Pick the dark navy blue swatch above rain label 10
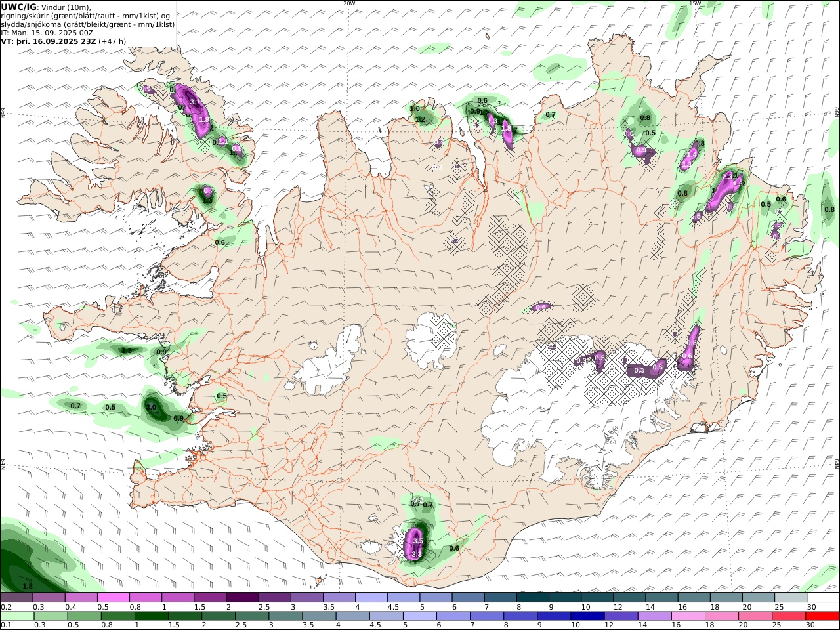The height and width of the screenshot is (630, 840). pos(586,616)
